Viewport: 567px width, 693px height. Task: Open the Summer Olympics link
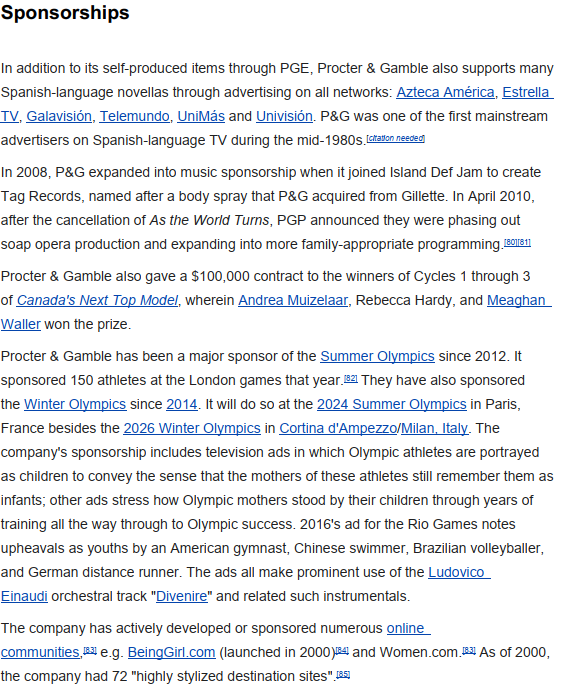[x=377, y=356]
